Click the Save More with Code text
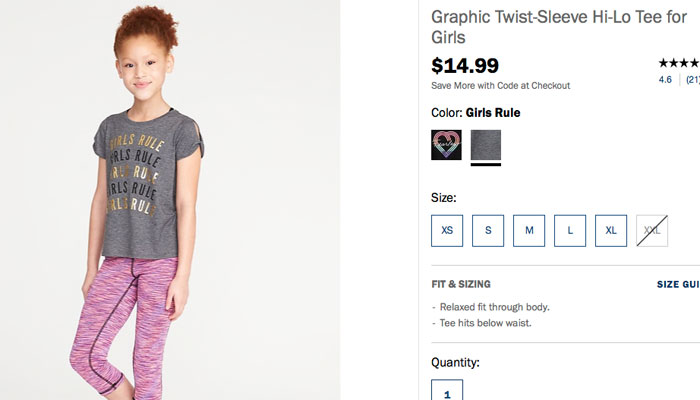The height and width of the screenshot is (400, 700). (501, 86)
